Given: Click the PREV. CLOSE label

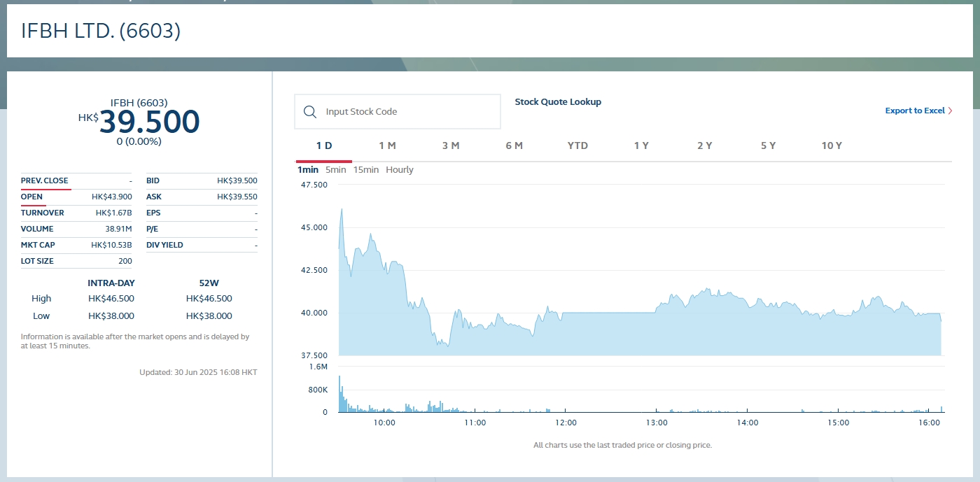Looking at the screenshot, I should [x=45, y=180].
